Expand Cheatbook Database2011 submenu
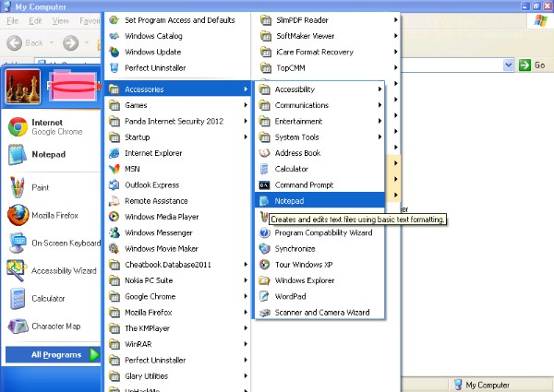 [x=246, y=265]
